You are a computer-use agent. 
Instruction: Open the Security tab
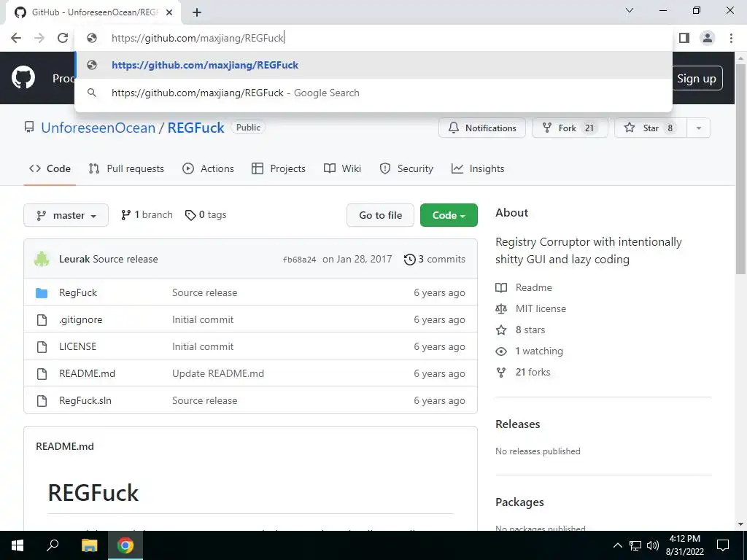pyautogui.click(x=406, y=168)
